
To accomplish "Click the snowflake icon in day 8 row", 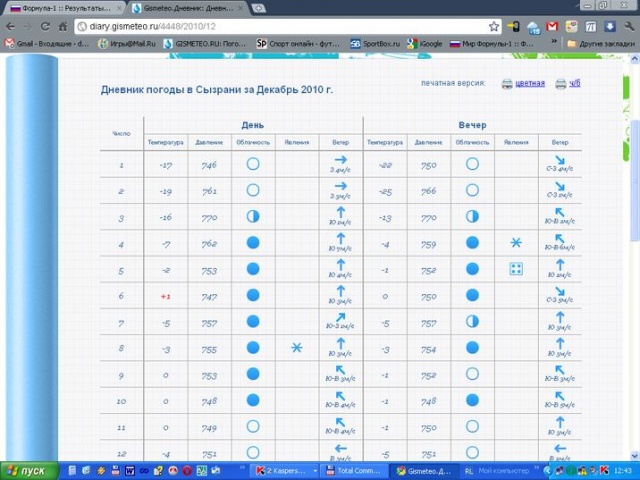I will click(296, 347).
